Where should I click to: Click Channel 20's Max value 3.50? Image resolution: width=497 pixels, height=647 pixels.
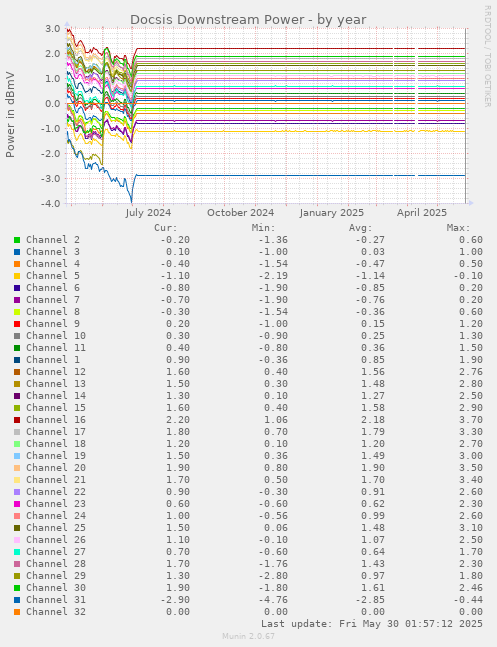[x=471, y=468]
